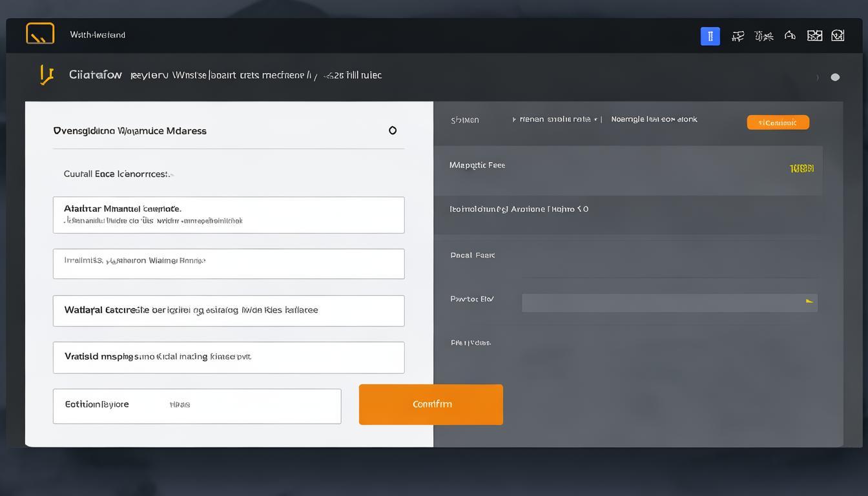
Task: Toggle the round gray switch below the top bar
Action: coord(834,77)
